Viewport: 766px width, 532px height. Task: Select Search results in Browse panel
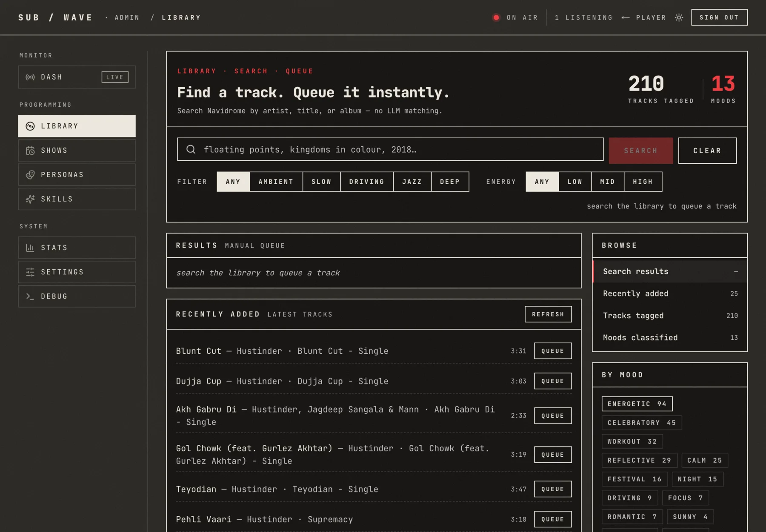(670, 271)
